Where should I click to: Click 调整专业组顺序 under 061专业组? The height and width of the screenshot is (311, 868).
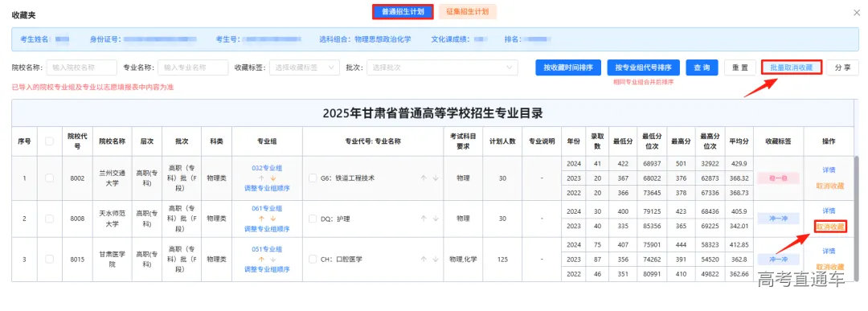tap(267, 228)
